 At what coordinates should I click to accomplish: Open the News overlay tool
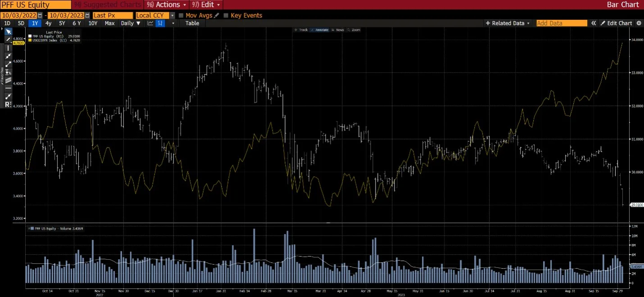coord(338,30)
